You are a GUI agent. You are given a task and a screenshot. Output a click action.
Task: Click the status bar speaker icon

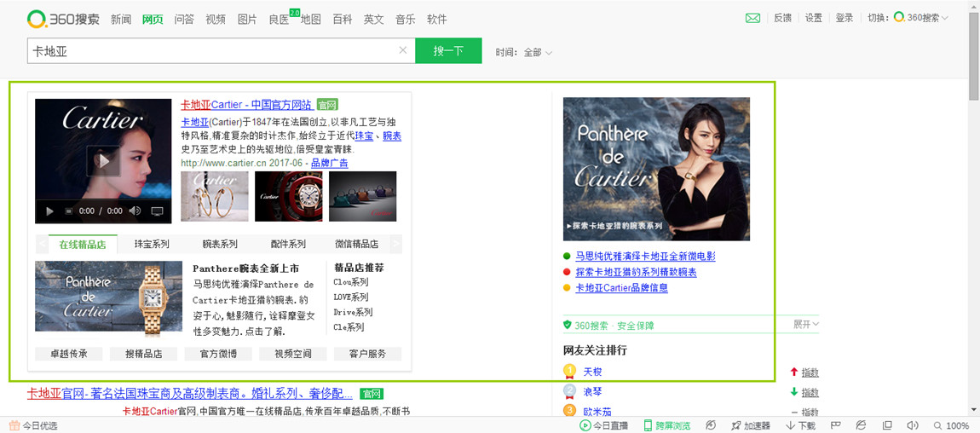coord(913,425)
